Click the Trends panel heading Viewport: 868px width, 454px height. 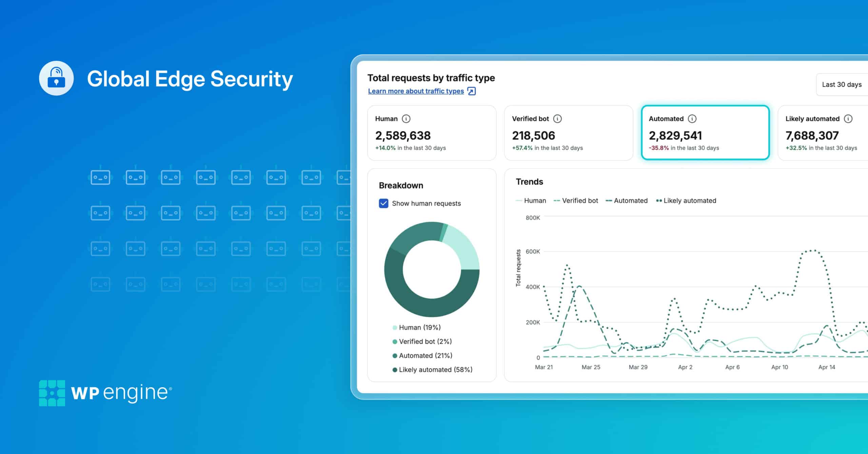[x=529, y=182]
